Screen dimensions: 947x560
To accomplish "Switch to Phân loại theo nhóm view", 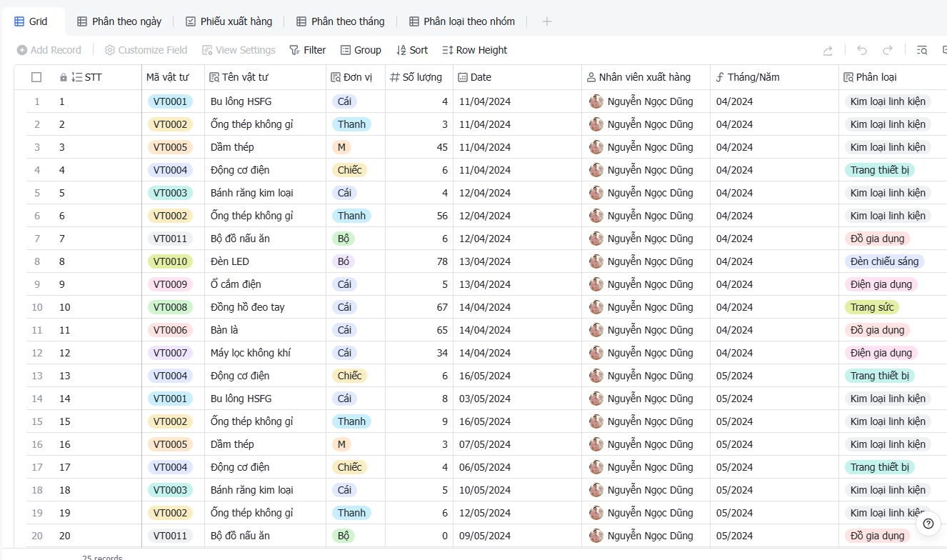I will pos(462,21).
